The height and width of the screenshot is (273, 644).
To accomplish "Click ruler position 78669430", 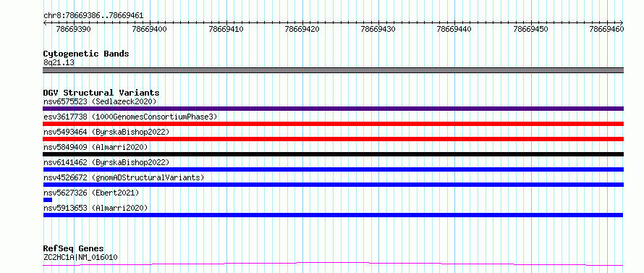I will coord(378,29).
